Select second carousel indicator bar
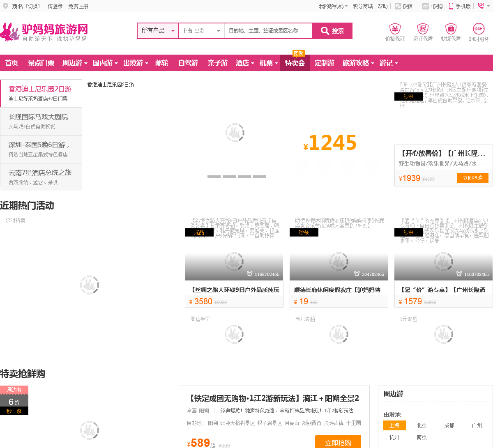 click(229, 177)
